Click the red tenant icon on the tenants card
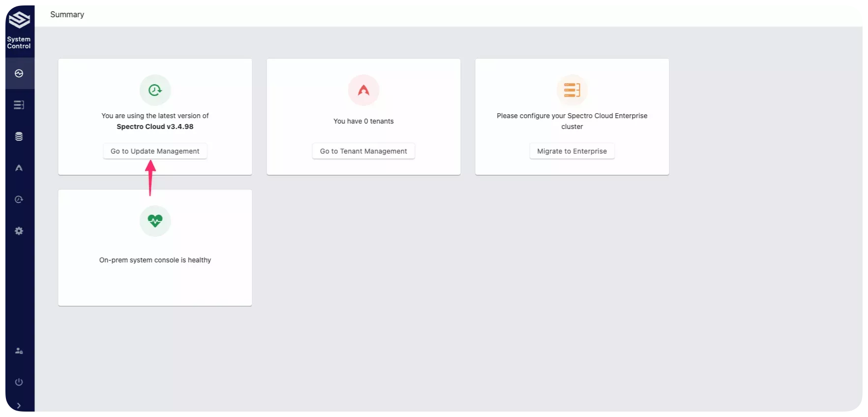868x417 pixels. pos(363,90)
